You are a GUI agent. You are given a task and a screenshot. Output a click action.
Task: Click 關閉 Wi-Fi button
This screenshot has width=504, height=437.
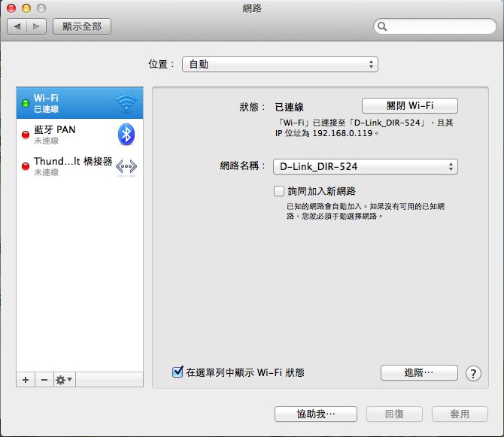410,106
